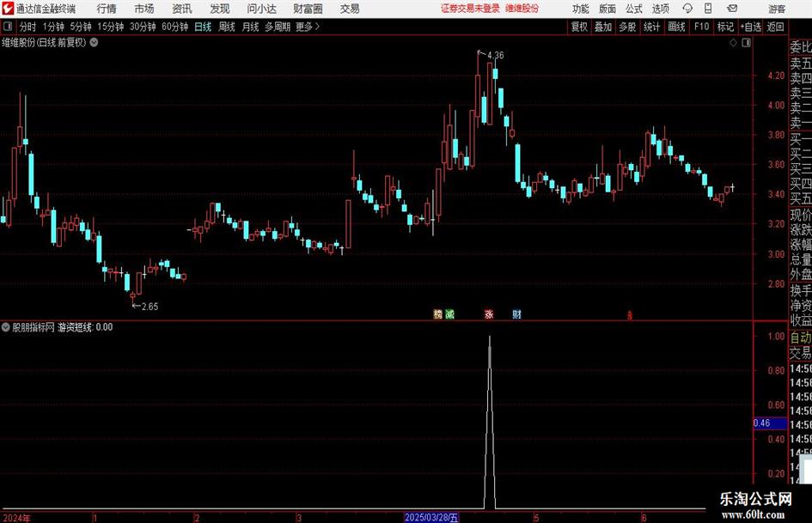Click the 叠加 overlay button
The image size is (812, 523).
tap(603, 27)
